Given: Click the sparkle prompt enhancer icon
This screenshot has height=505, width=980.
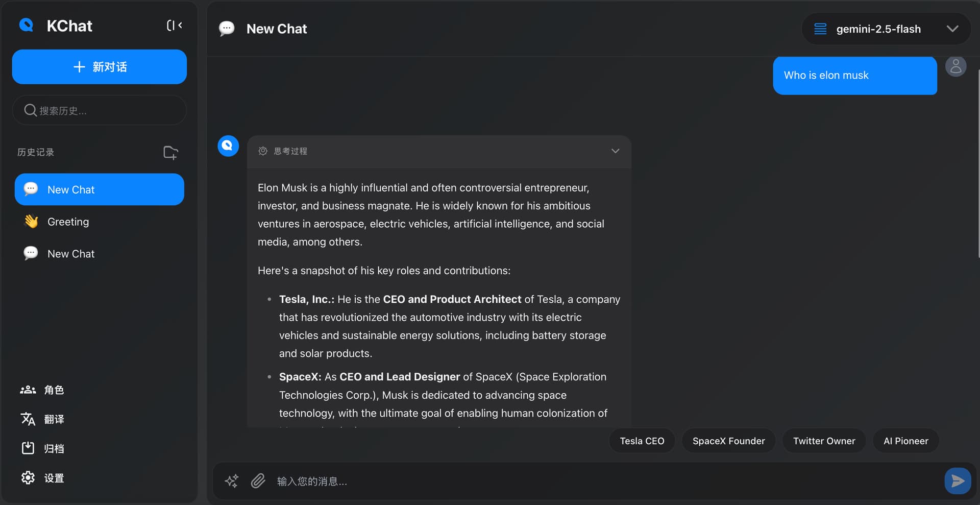Looking at the screenshot, I should tap(231, 481).
